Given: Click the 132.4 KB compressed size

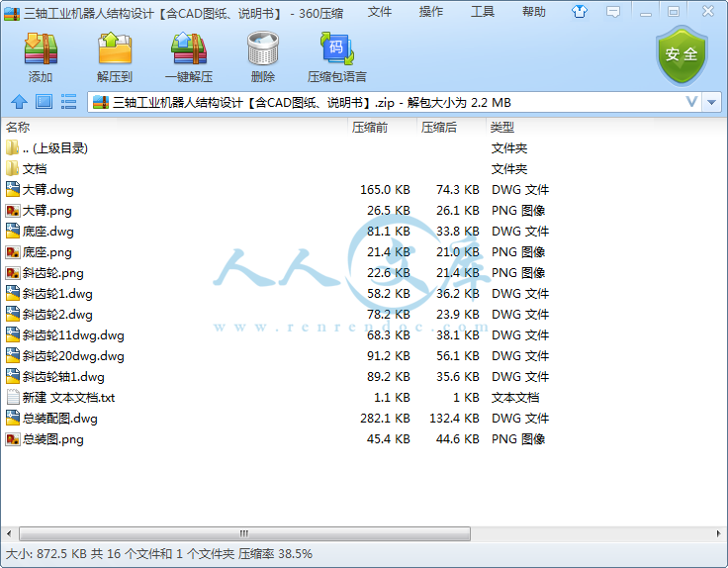Looking at the screenshot, I should coord(454,419).
